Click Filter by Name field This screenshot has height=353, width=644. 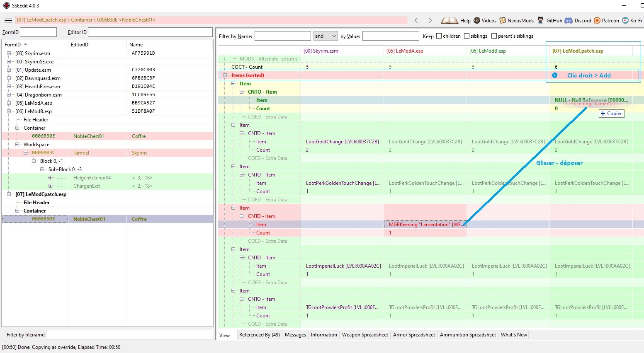282,36
